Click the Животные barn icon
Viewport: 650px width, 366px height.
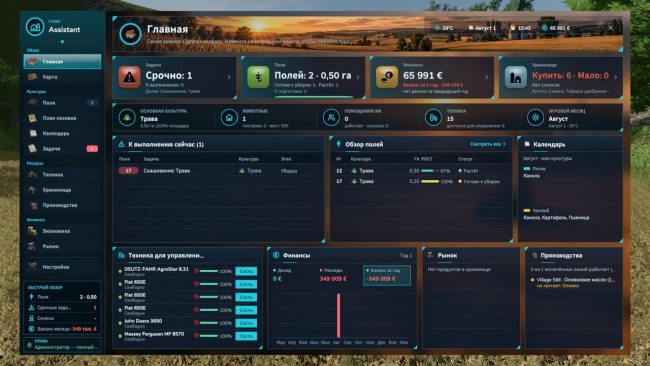(x=229, y=118)
